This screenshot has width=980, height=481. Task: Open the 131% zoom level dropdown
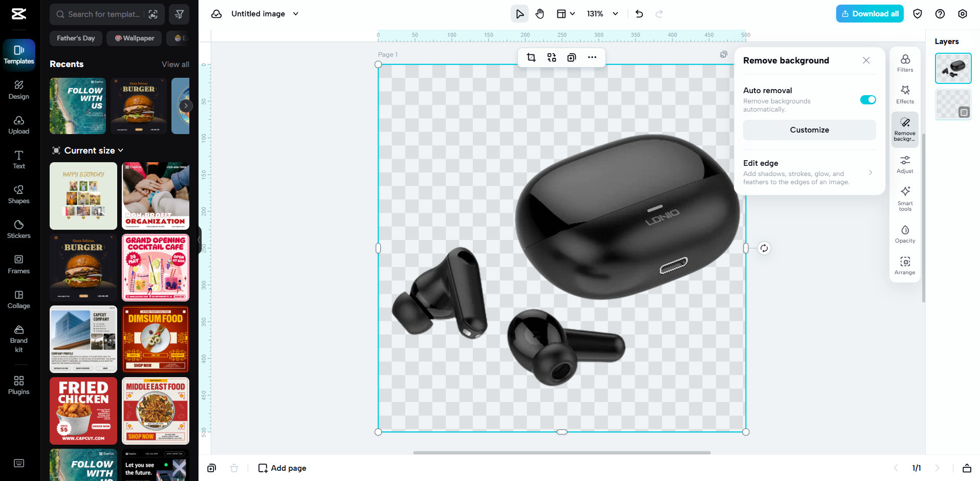point(602,14)
